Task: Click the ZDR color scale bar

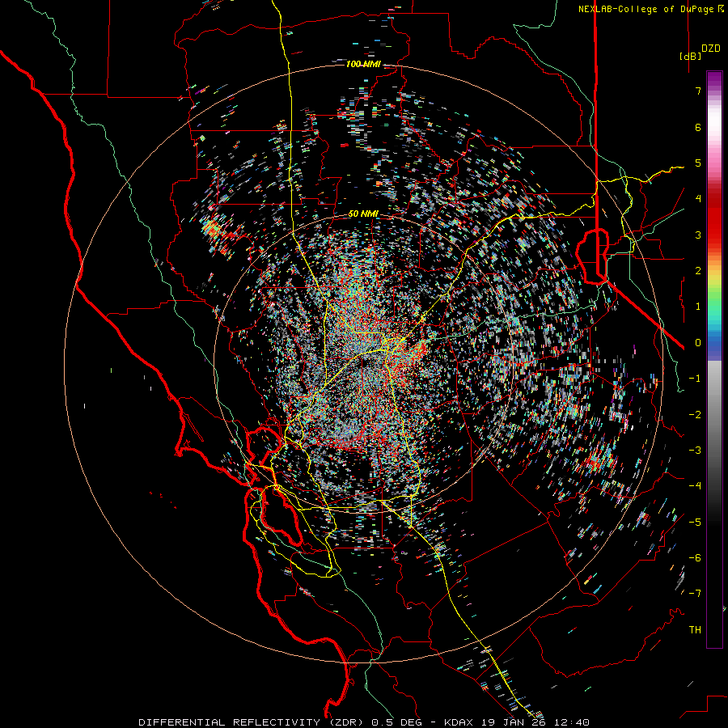Action: 714,359
